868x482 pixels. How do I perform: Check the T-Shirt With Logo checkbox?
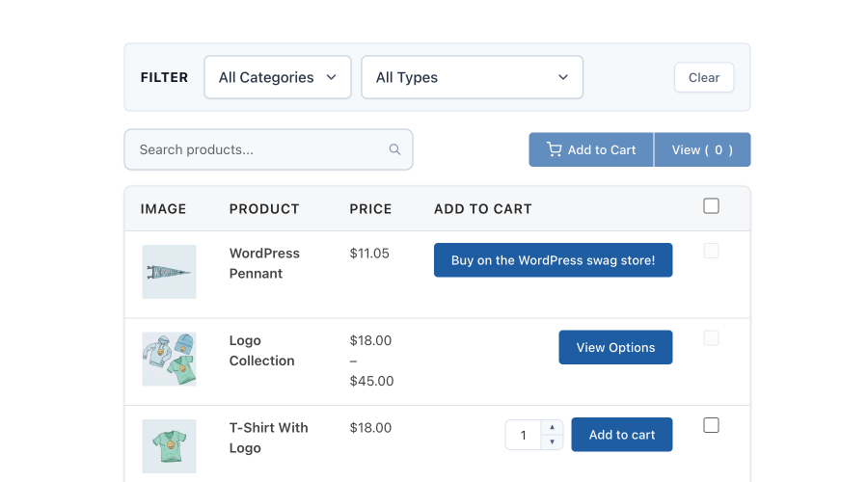pos(711,425)
